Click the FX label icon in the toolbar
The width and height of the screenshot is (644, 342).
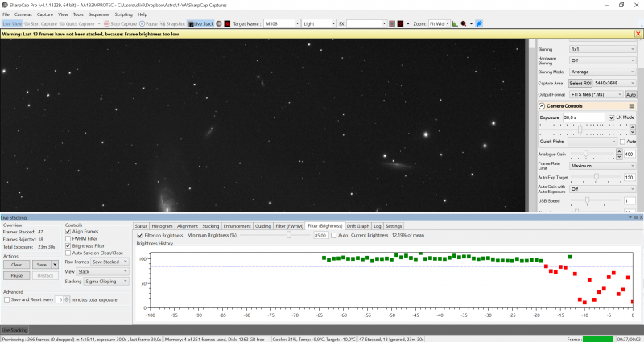click(x=341, y=24)
